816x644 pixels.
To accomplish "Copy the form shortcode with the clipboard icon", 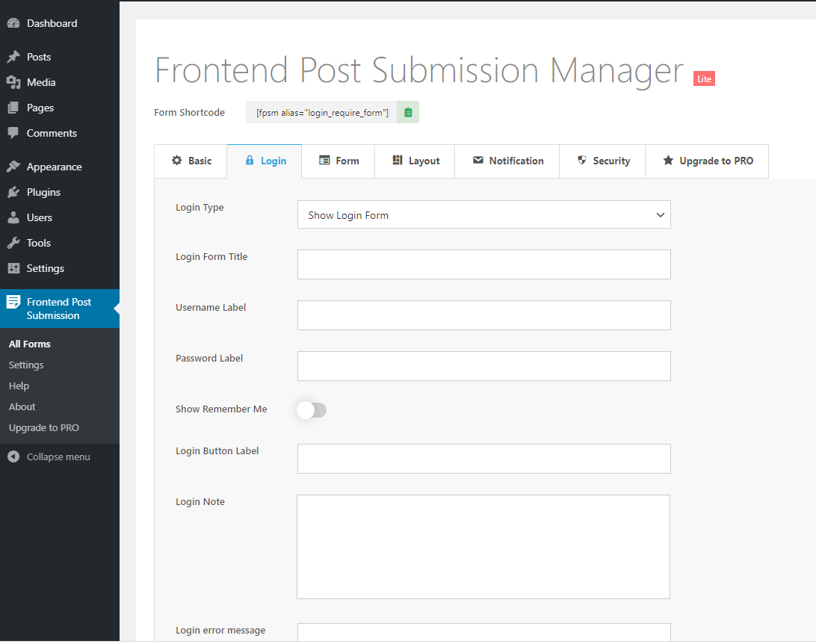I will tap(408, 112).
